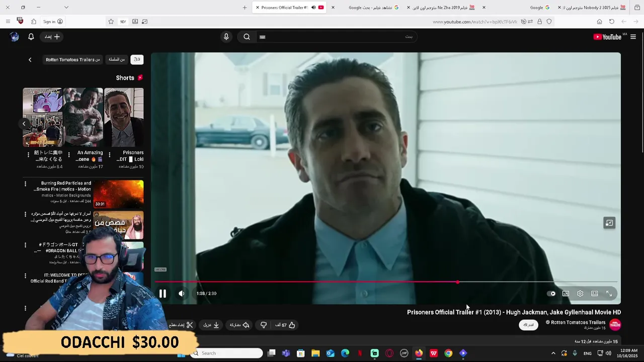Open options for 'An Amazing' Short
Viewport: 644px width, 362px height.
tap(69, 155)
